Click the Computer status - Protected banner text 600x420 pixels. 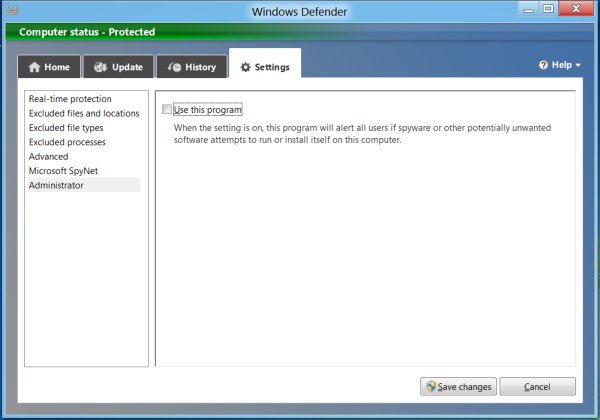(87, 32)
